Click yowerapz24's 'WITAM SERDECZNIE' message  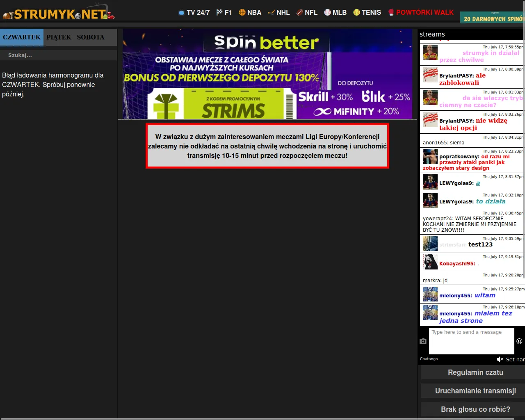(x=470, y=224)
